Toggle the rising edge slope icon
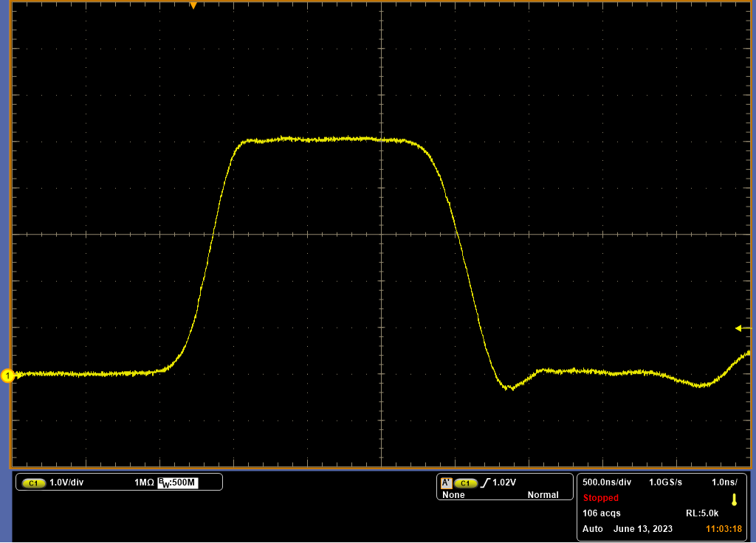The width and height of the screenshot is (756, 543). 484,483
